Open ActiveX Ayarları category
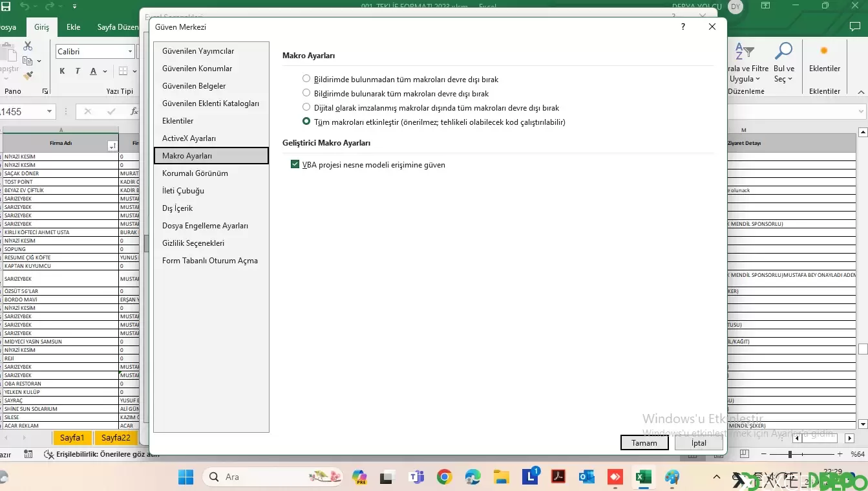Screen dimensions: 868x491 pos(211,138)
